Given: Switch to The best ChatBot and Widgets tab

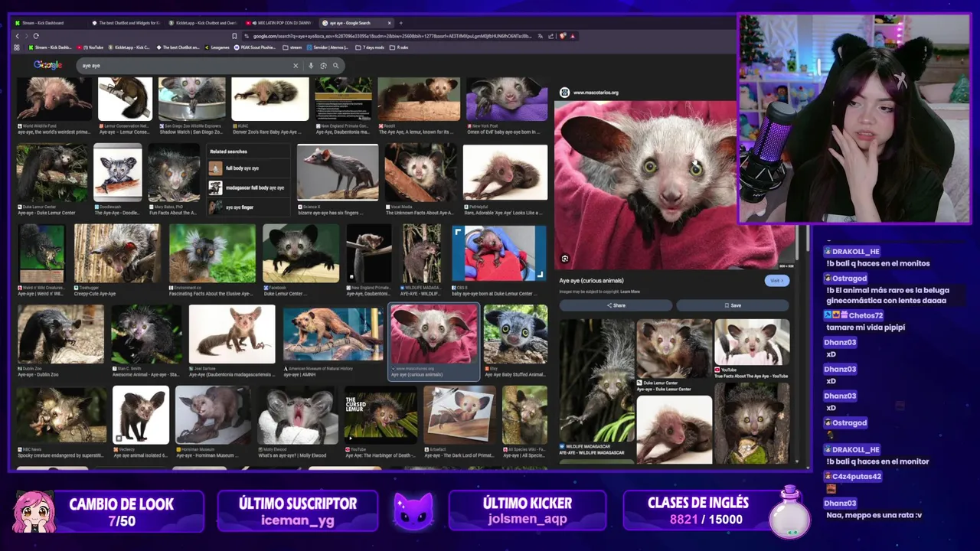Looking at the screenshot, I should (x=126, y=23).
